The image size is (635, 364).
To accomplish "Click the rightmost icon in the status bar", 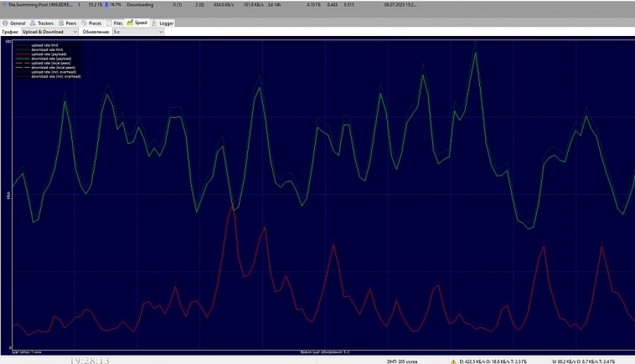I will [x=628, y=361].
